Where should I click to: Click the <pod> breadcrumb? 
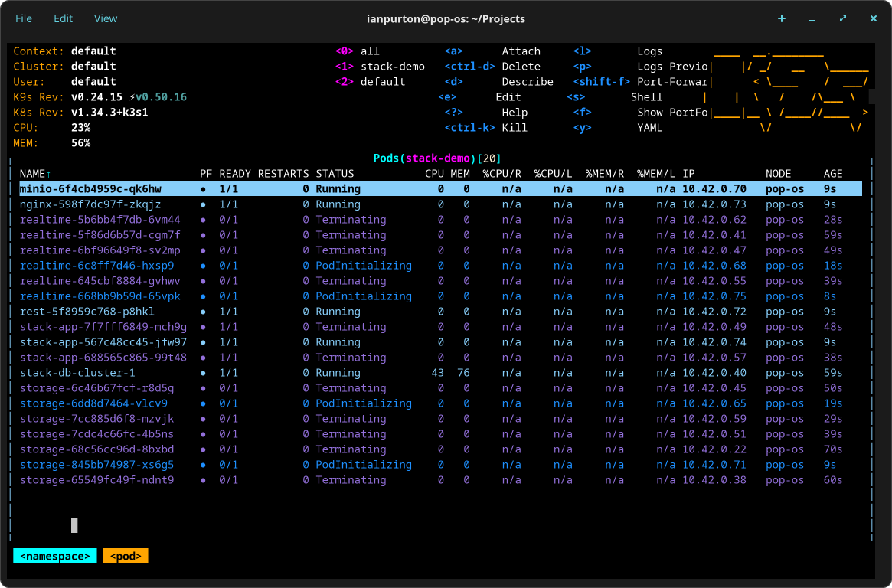click(x=126, y=557)
